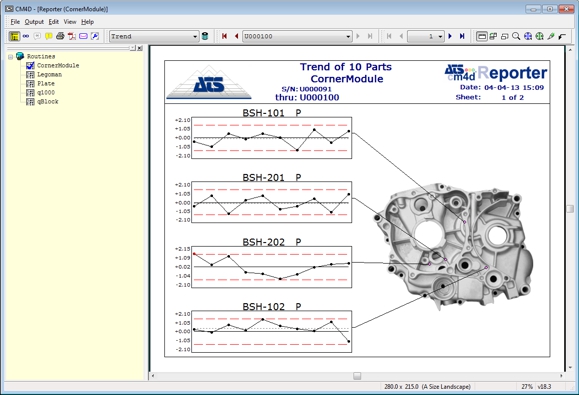
Task: Click the grayed-out last sample arrow
Action: coord(370,36)
